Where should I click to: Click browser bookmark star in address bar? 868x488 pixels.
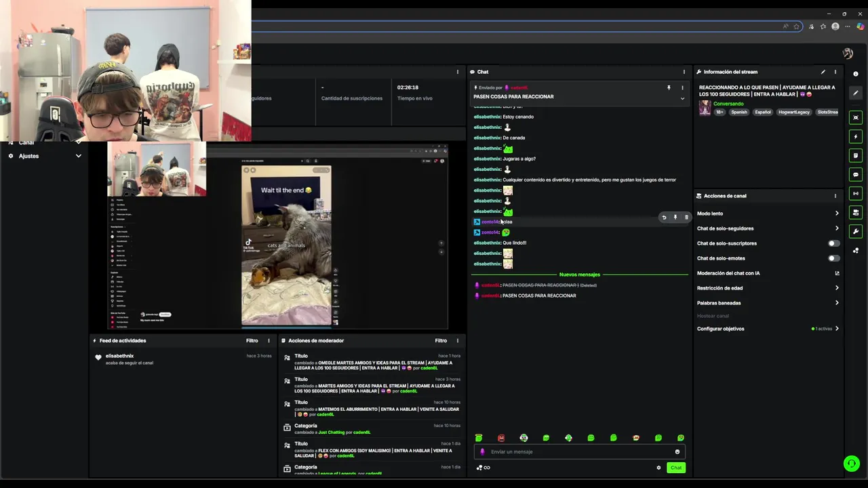pos(797,26)
